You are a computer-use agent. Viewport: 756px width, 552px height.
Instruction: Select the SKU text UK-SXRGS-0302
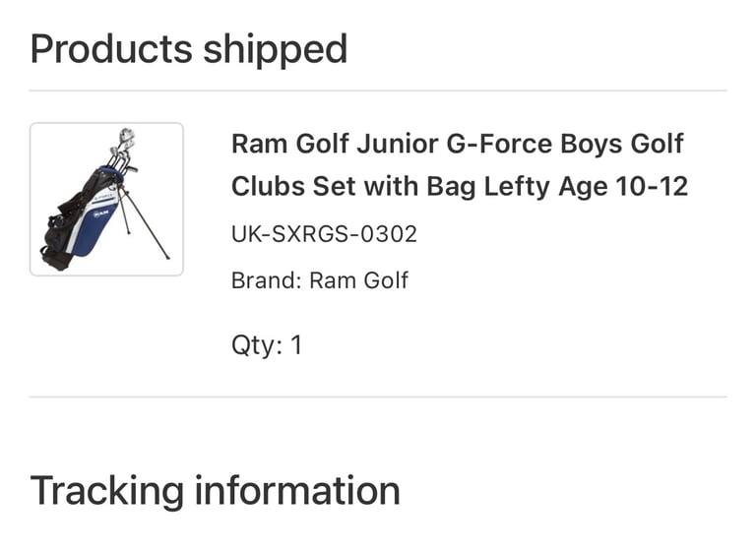pyautogui.click(x=324, y=234)
